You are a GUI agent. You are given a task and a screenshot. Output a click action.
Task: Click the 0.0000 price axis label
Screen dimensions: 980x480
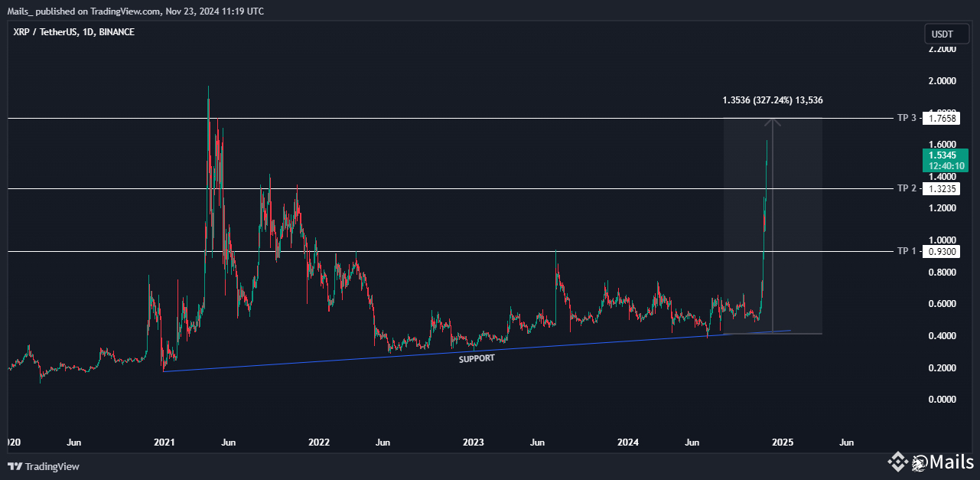(x=942, y=400)
